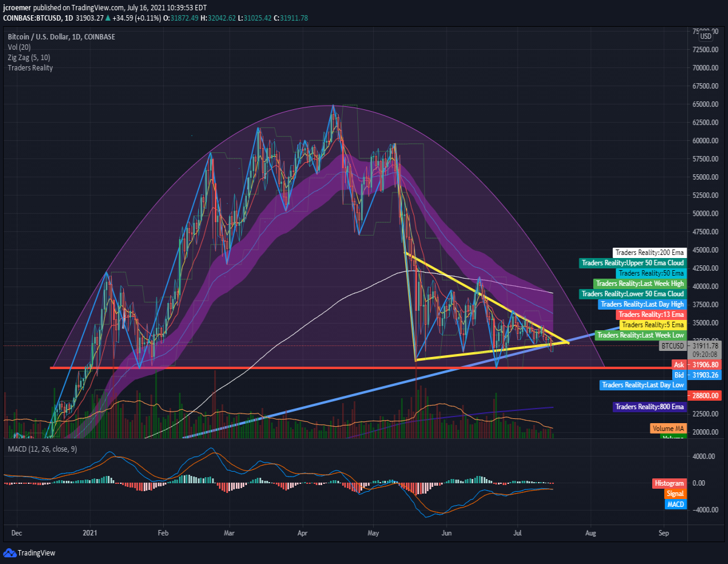Screen dimensions: 728x564
Task: Click the Traders Reality:5 Ema label
Action: 653,325
